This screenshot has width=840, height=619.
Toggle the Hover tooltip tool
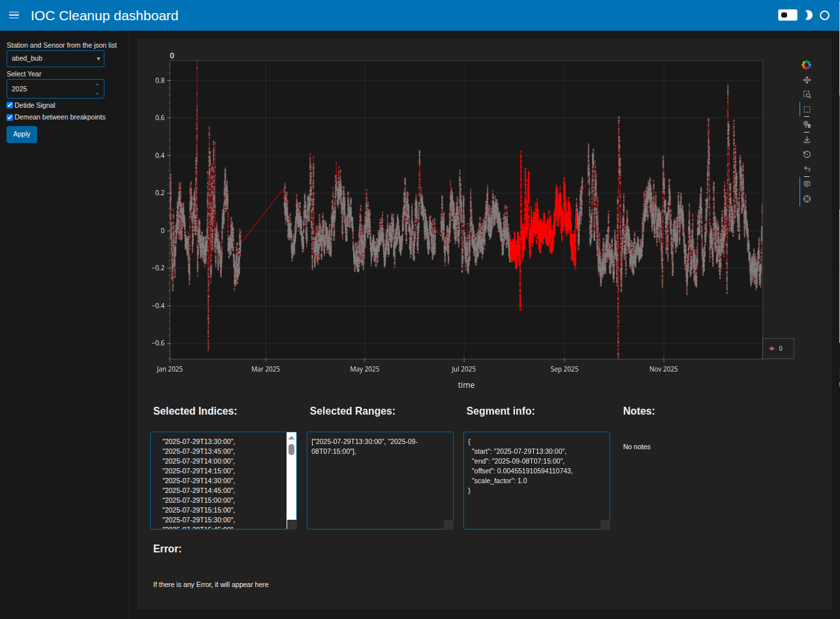coord(807,184)
